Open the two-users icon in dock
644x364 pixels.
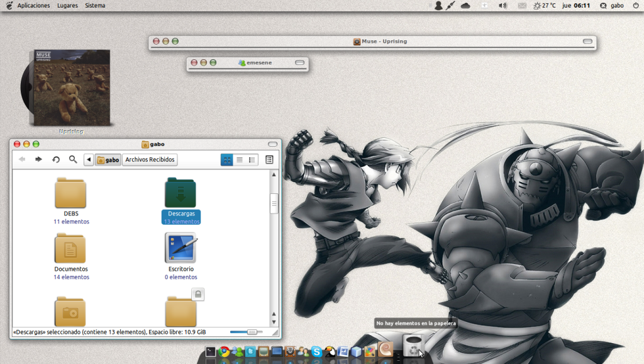(304, 351)
